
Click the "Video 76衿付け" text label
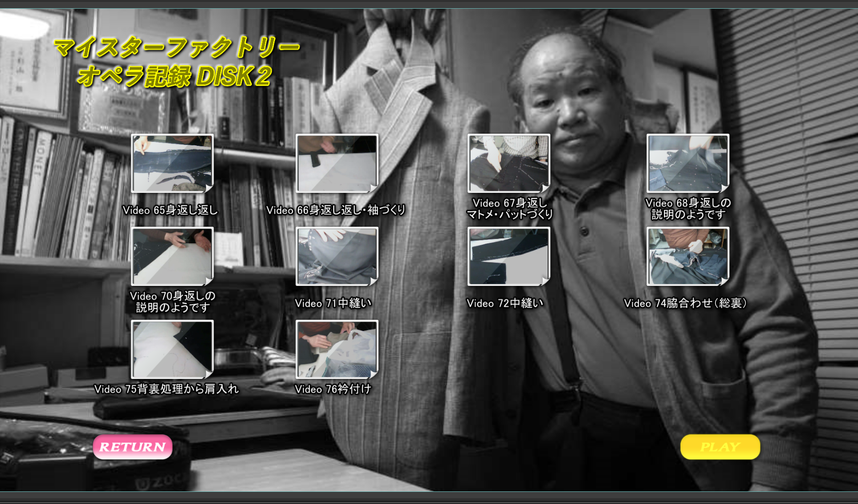click(x=333, y=389)
